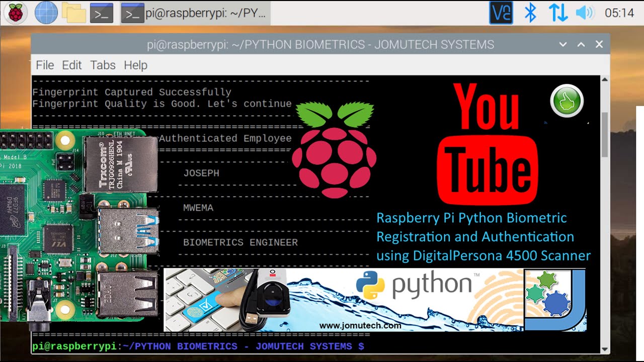Maximize the terminal with the up chevron

click(581, 44)
